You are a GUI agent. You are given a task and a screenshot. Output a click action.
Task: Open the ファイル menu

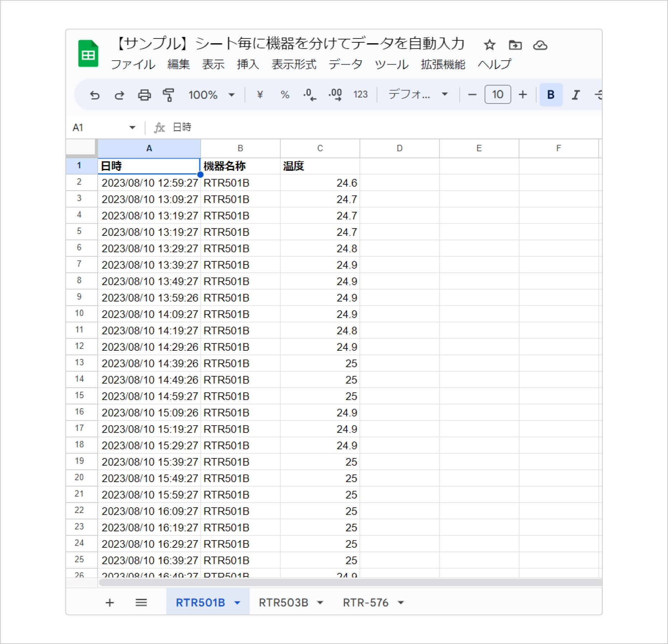point(133,65)
